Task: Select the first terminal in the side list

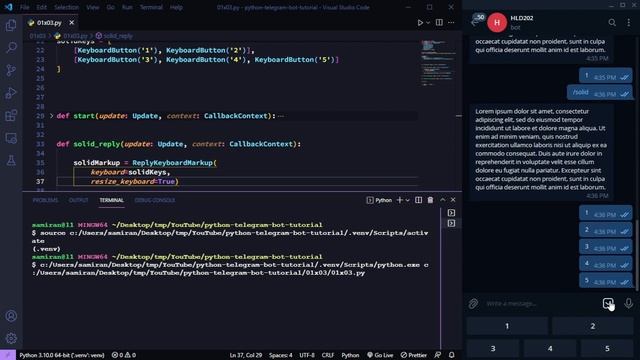Action: pos(451,213)
